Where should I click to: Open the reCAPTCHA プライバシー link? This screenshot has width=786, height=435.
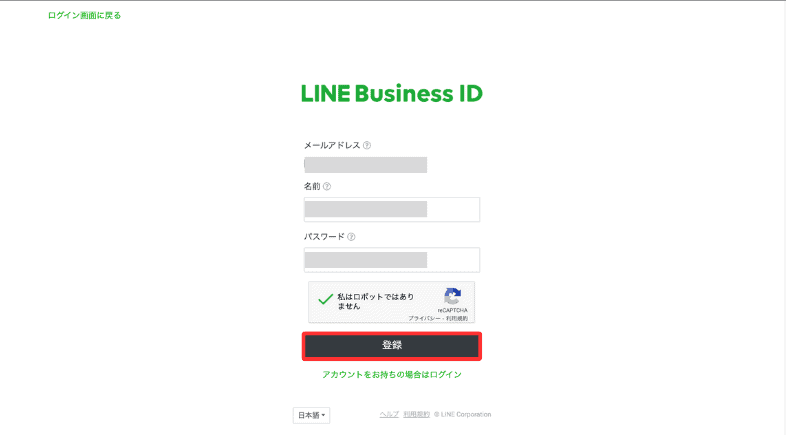(425, 318)
